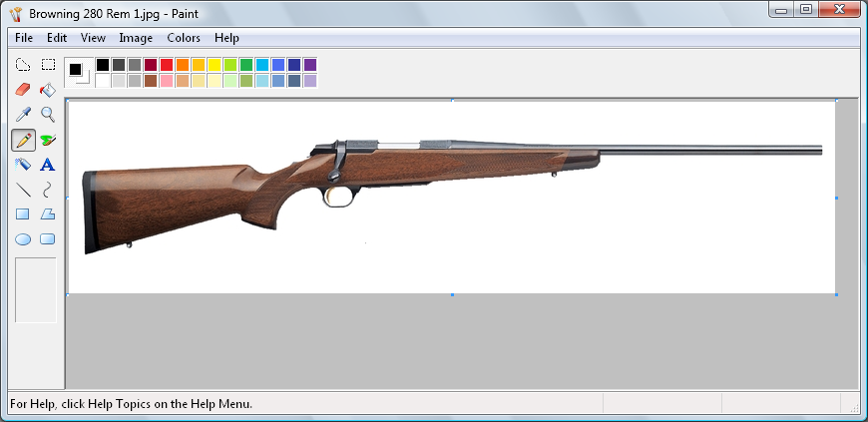Choose the Ellipse shape tool
The image size is (868, 422).
pos(23,239)
